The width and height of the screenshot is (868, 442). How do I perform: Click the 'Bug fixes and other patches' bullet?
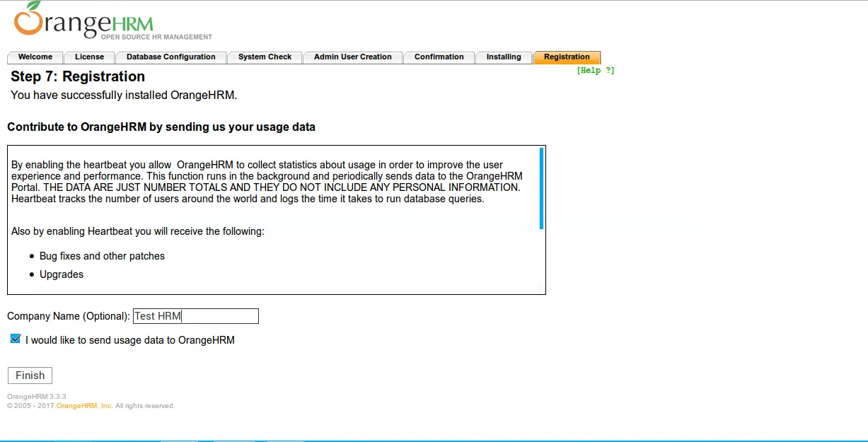point(102,256)
